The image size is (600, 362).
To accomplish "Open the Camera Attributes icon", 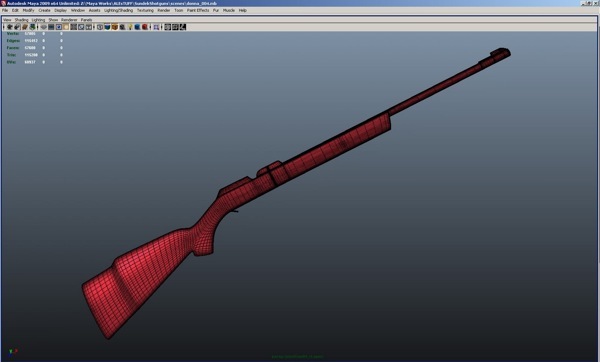I will point(17,27).
